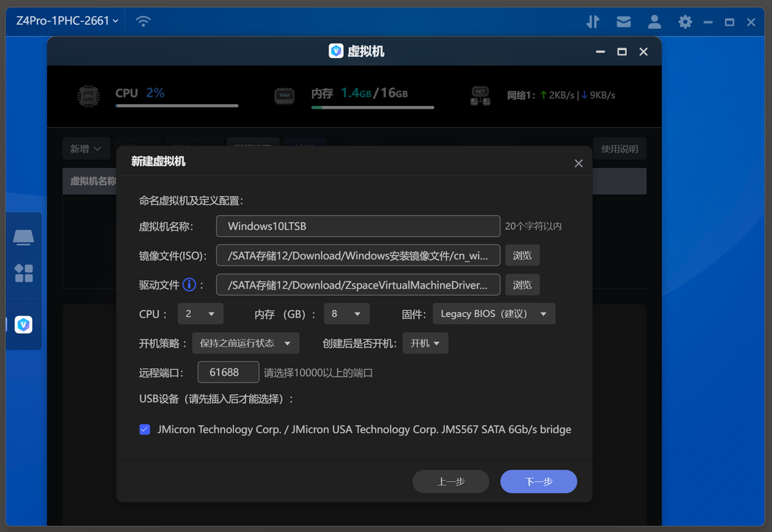This screenshot has height=532, width=772.
Task: Open the Virtual Machine app icon in sidebar
Action: (24, 324)
